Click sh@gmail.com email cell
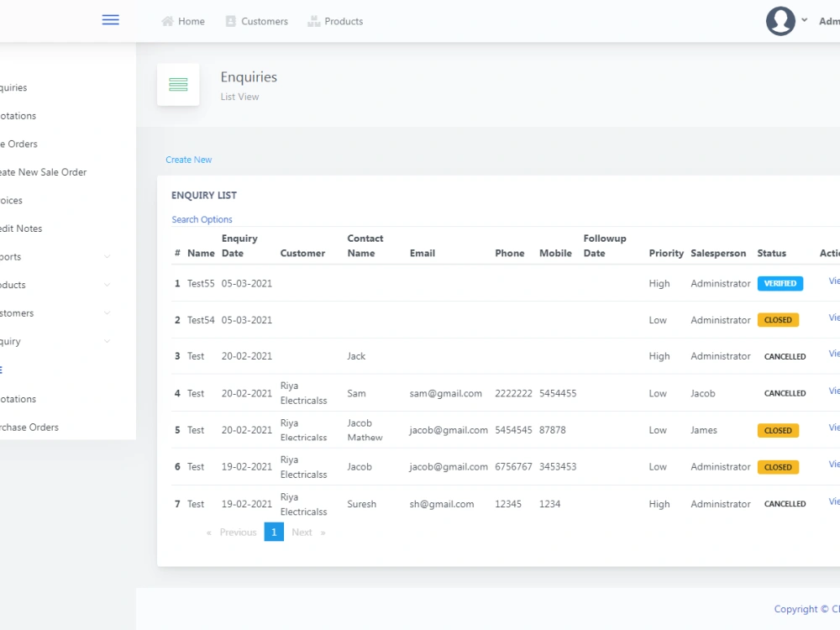Viewport: 840px width, 630px height. pos(442,504)
